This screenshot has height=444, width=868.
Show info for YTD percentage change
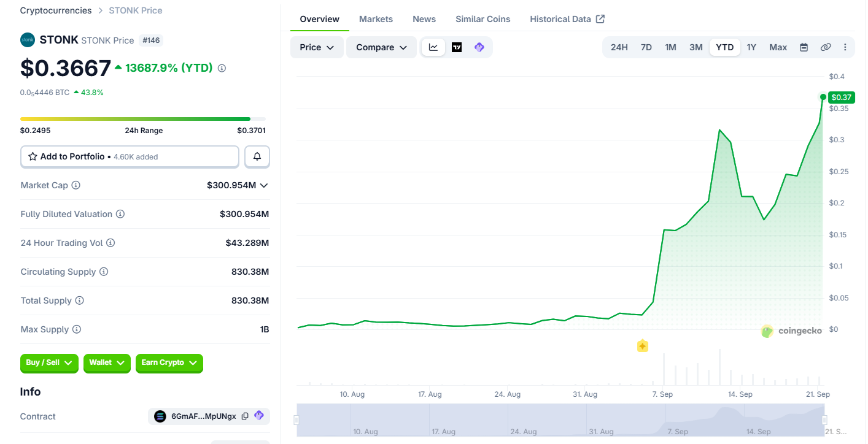tap(222, 68)
